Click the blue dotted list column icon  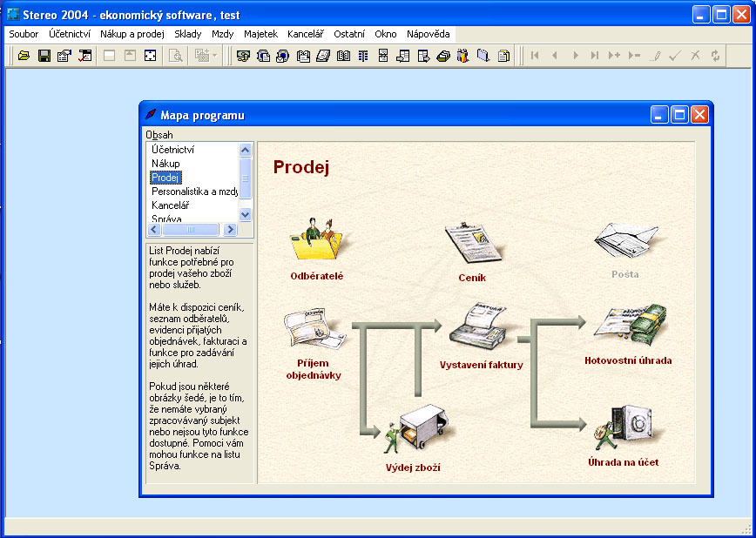pyautogui.click(x=363, y=56)
